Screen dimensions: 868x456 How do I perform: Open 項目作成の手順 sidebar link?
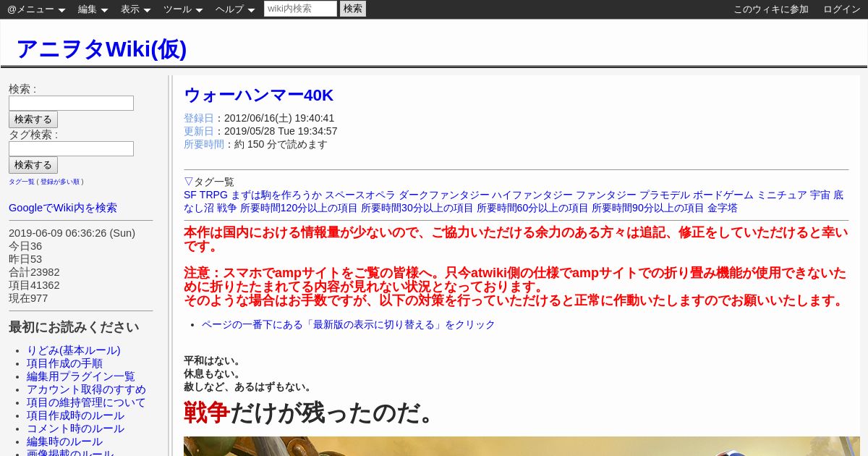tap(64, 363)
